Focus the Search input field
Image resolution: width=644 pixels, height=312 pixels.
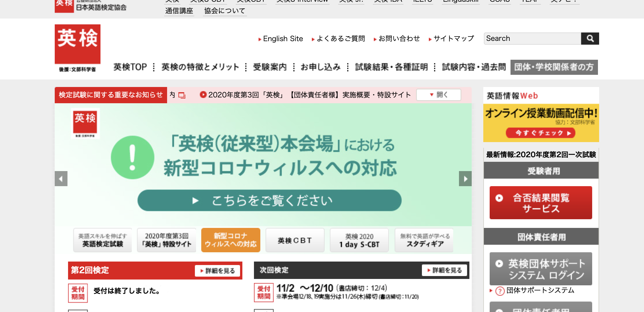tap(532, 39)
